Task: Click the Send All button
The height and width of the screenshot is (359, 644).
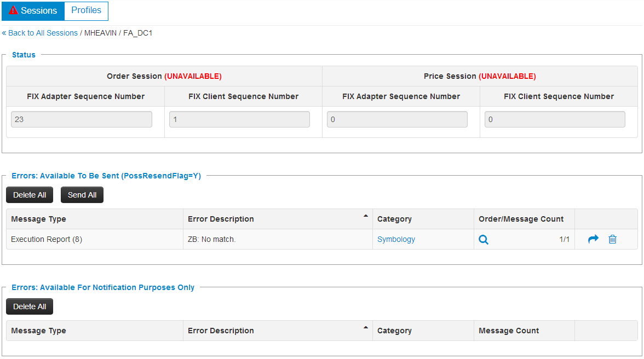Action: click(x=82, y=195)
